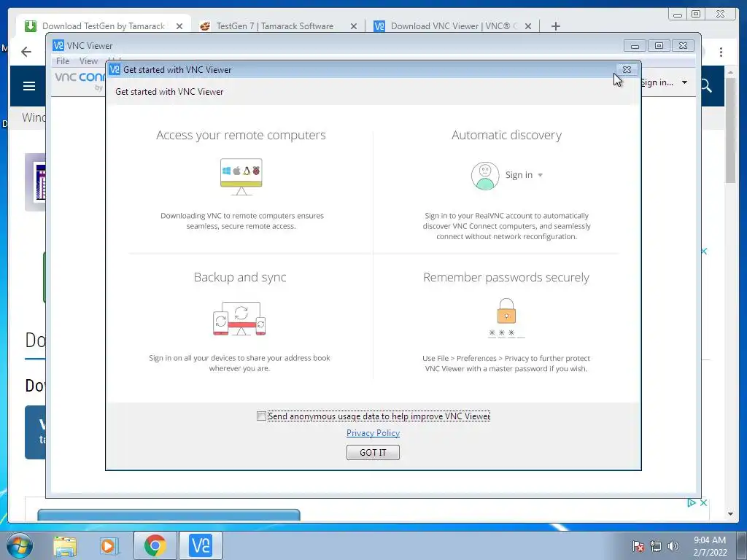747x560 pixels.
Task: Click the user avatar icon beside Sign in
Action: click(485, 176)
